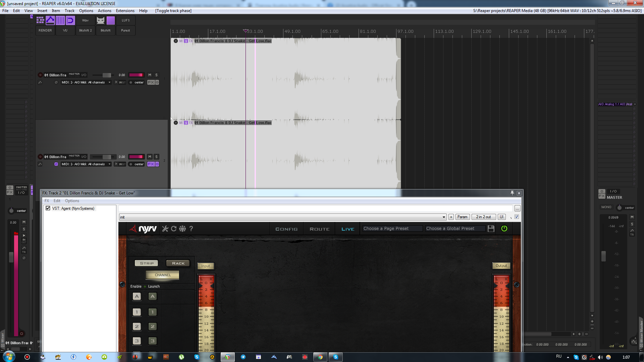The height and width of the screenshot is (362, 644).
Task: Click the Nyrv refresh arrow icon
Action: (x=174, y=229)
